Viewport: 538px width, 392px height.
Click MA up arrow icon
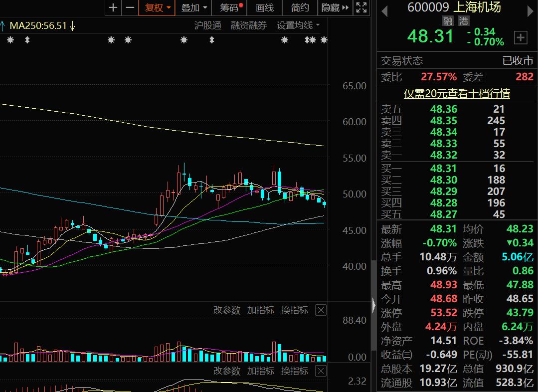2,26
